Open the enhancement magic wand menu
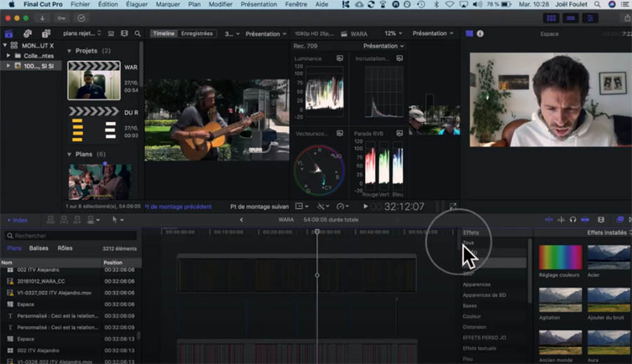The height and width of the screenshot is (364, 632). [x=323, y=206]
